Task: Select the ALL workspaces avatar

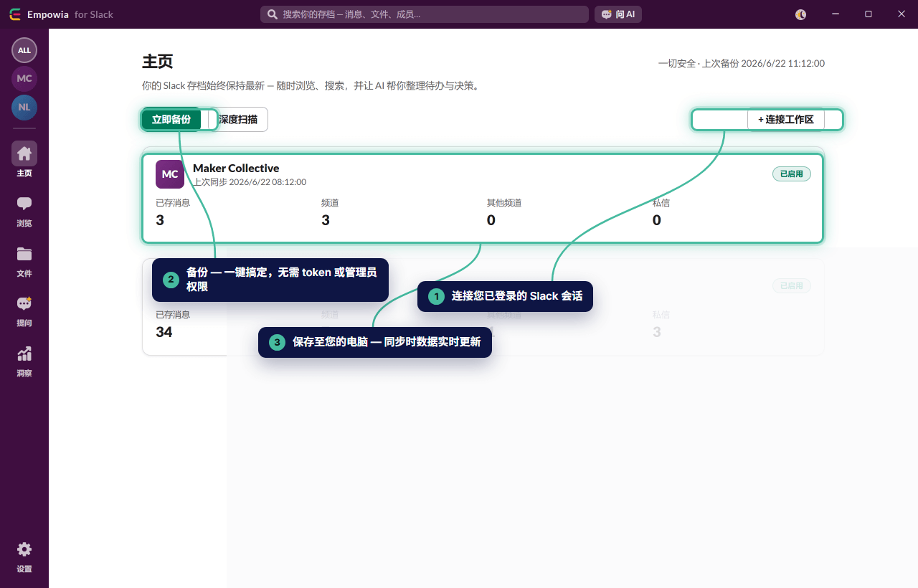Action: (x=24, y=50)
